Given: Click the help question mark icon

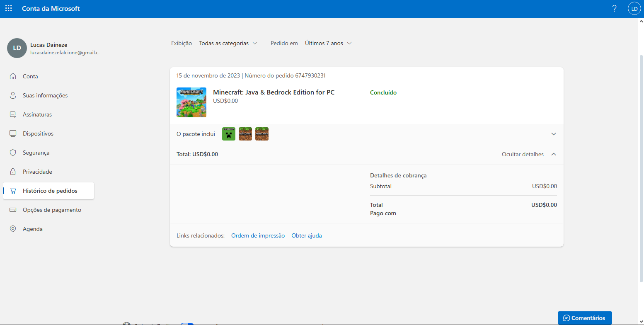Looking at the screenshot, I should coord(615,8).
